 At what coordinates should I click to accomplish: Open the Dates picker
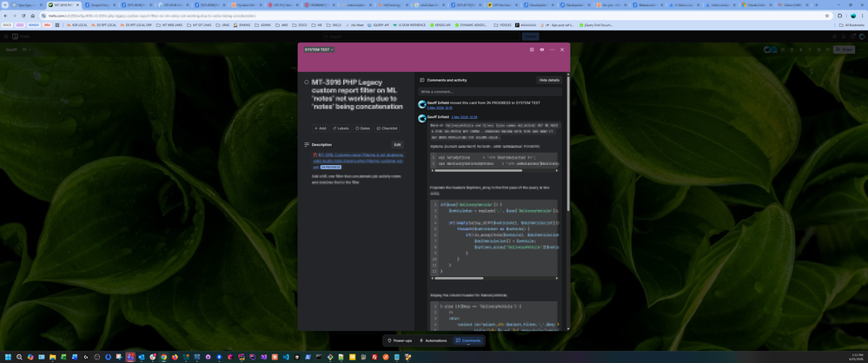click(362, 129)
